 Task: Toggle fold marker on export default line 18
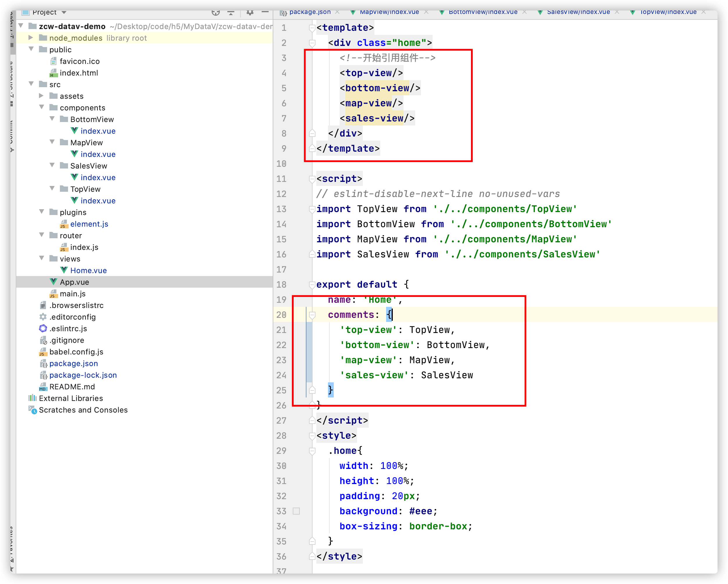tap(312, 285)
